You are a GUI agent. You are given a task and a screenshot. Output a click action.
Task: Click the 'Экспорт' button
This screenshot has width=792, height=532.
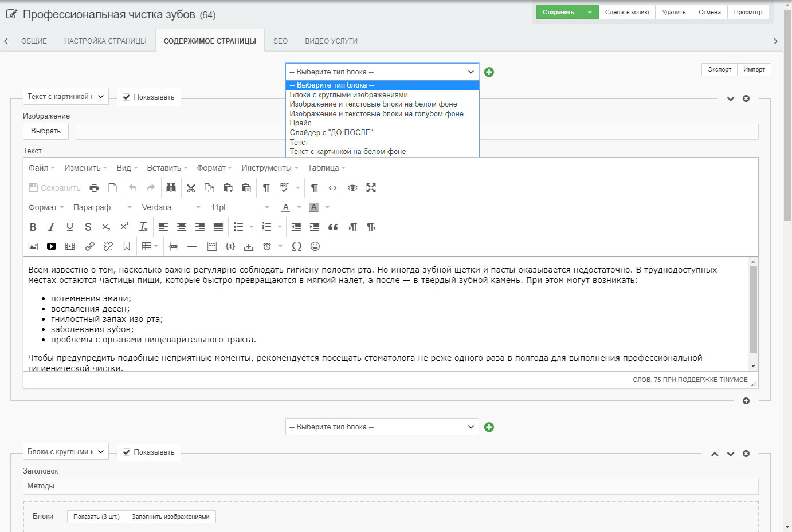tap(719, 69)
